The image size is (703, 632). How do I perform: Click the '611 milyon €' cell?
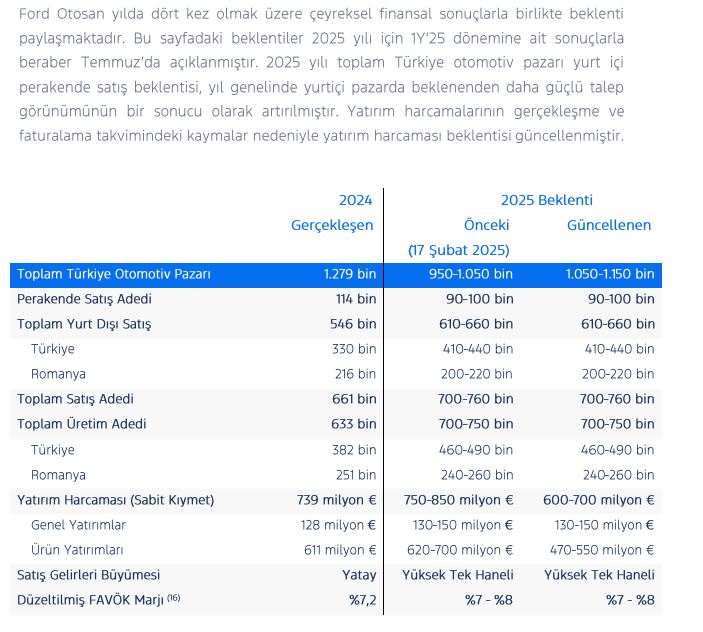tap(340, 550)
